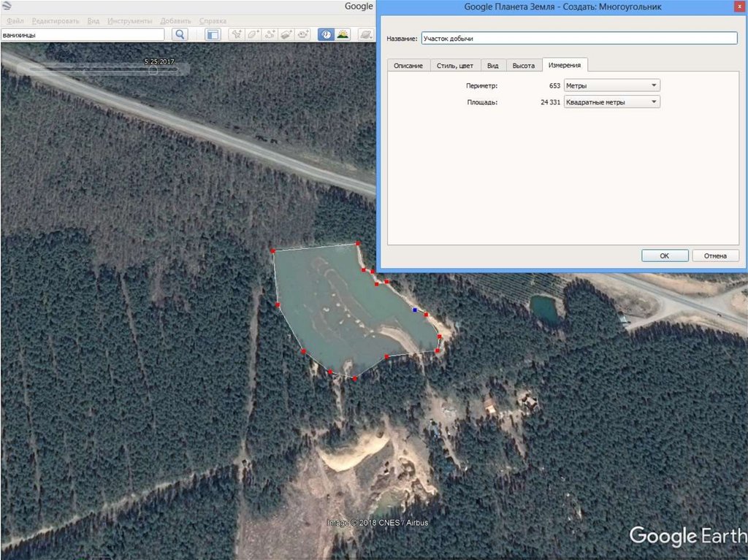Select the Add Polygon tool
748x560 pixels.
pos(253,34)
